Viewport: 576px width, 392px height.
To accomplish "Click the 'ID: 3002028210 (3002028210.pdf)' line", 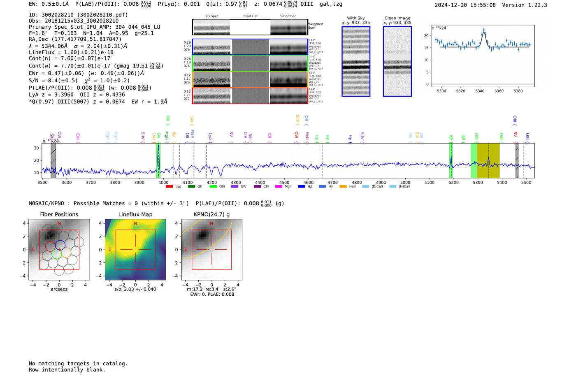I will 78,15.
